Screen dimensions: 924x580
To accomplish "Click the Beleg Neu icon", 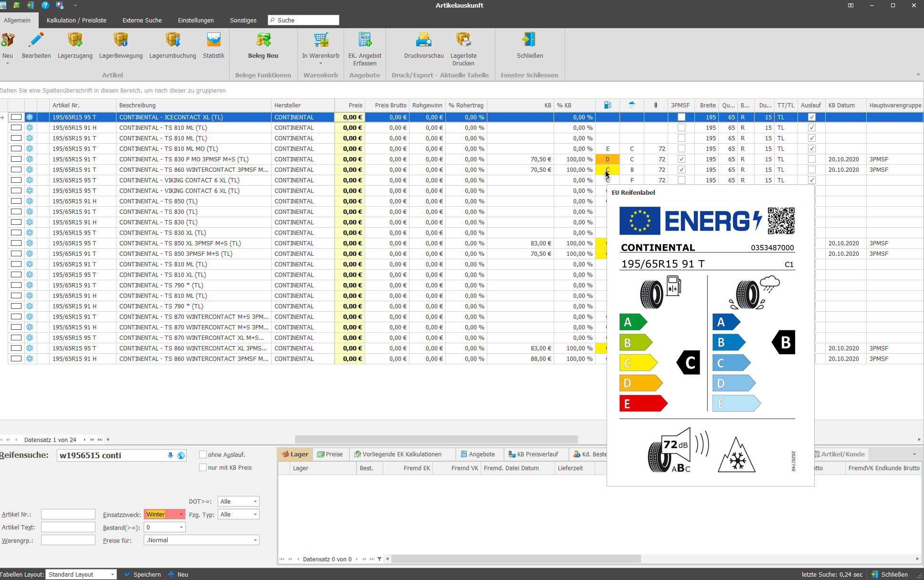I will click(263, 40).
